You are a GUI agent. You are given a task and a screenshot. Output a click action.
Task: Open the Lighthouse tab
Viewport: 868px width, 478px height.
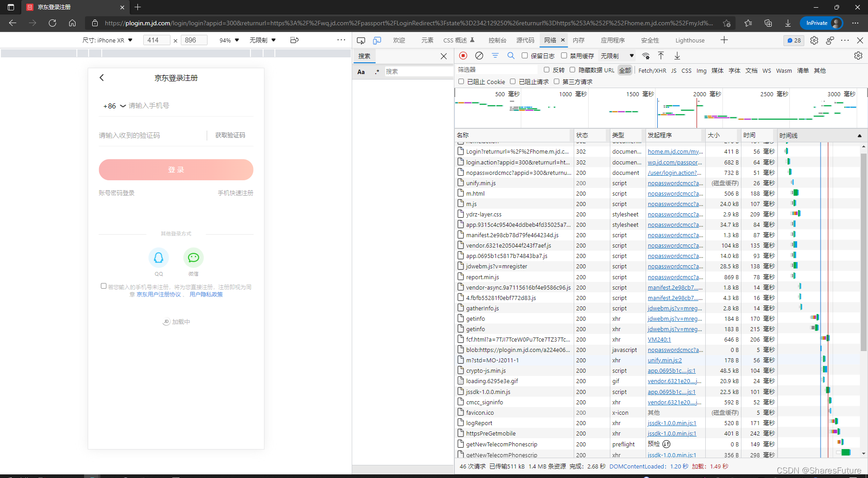click(x=690, y=40)
